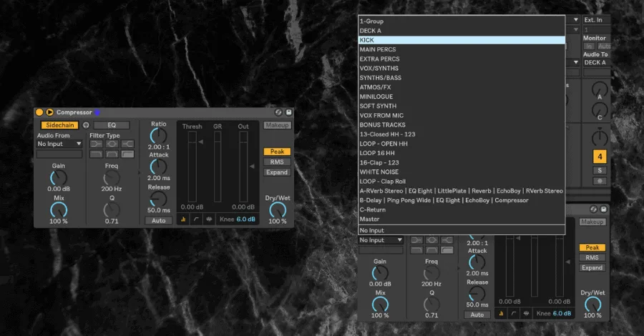Screen dimensions: 644x336
Task: Click the Ratio knob in left Compressor
Action: click(159, 136)
